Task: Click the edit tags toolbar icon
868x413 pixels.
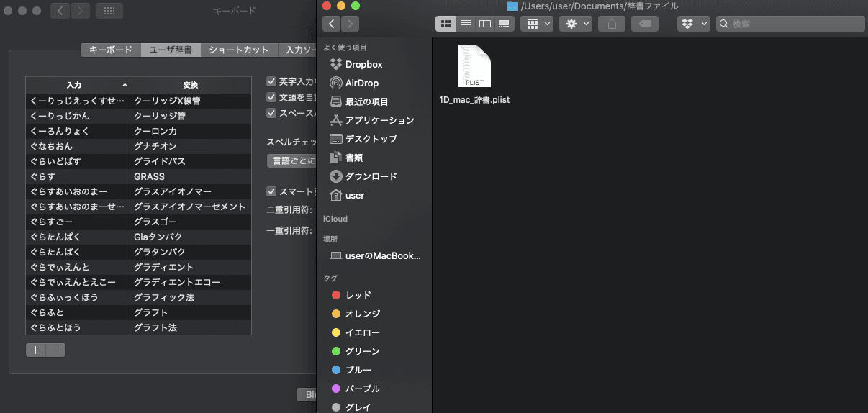Action: (645, 24)
